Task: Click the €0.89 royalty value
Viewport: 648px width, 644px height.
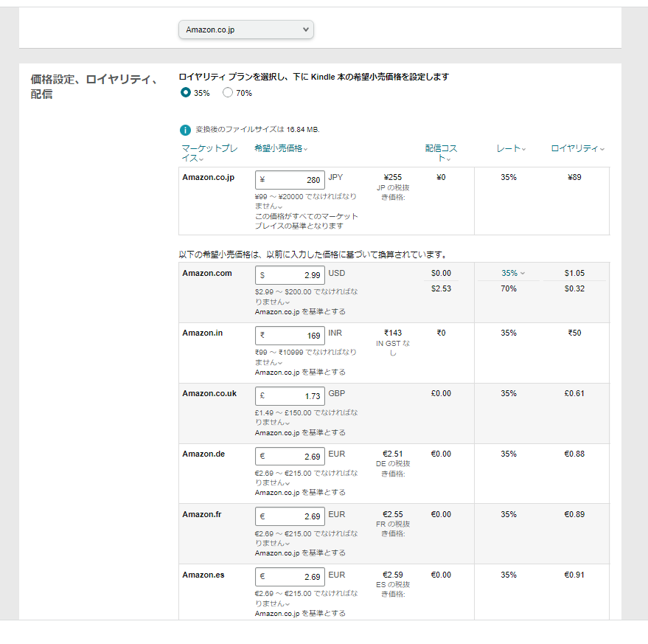Action: 574,514
